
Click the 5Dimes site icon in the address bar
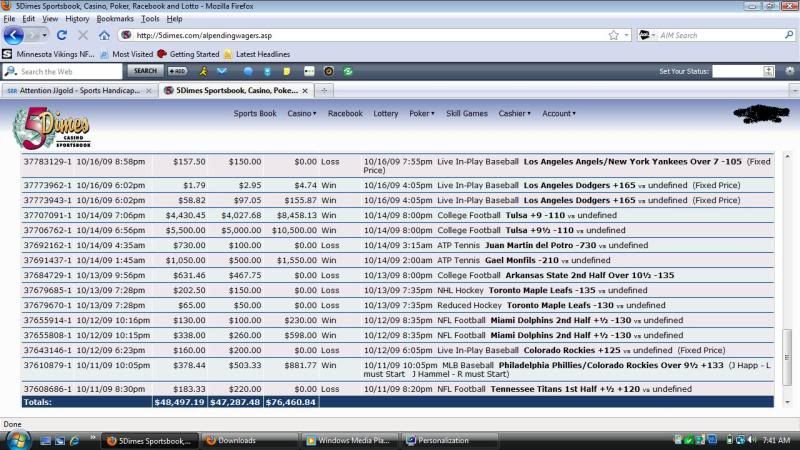click(x=127, y=35)
